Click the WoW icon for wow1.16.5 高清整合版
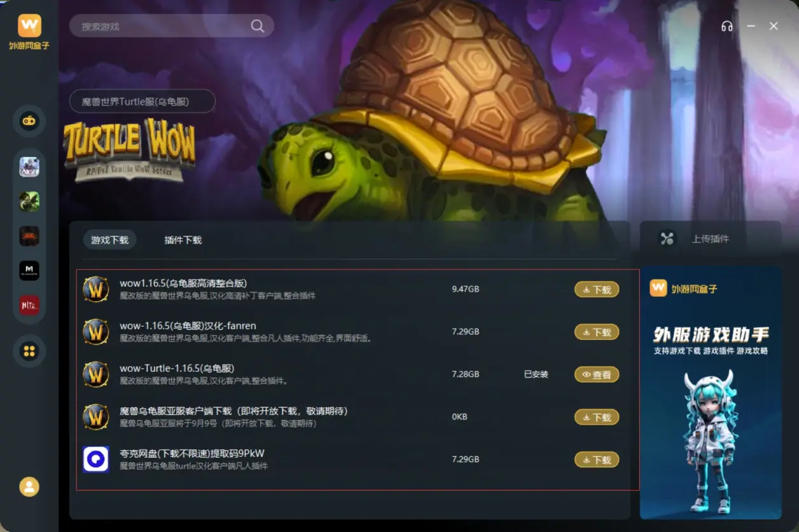799x532 pixels. click(96, 289)
